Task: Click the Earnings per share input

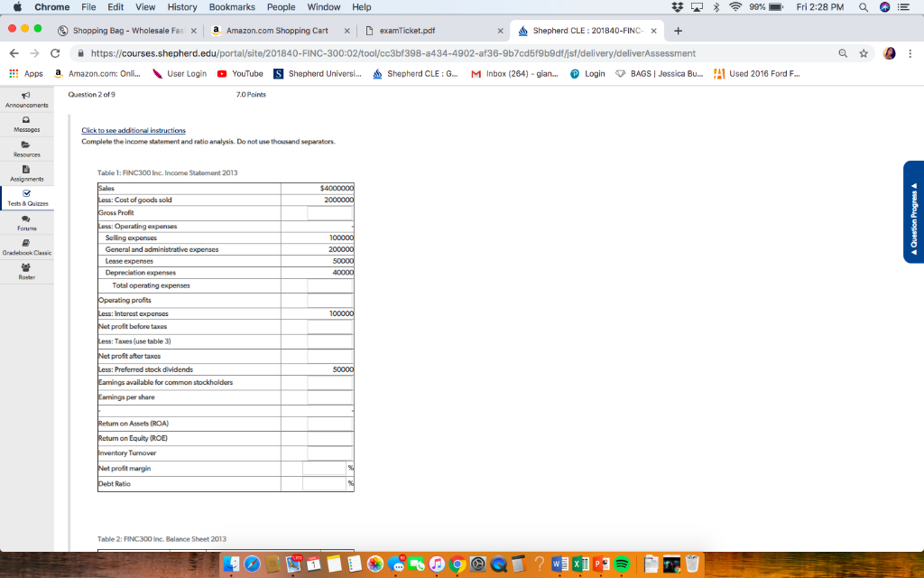Action: [329, 397]
